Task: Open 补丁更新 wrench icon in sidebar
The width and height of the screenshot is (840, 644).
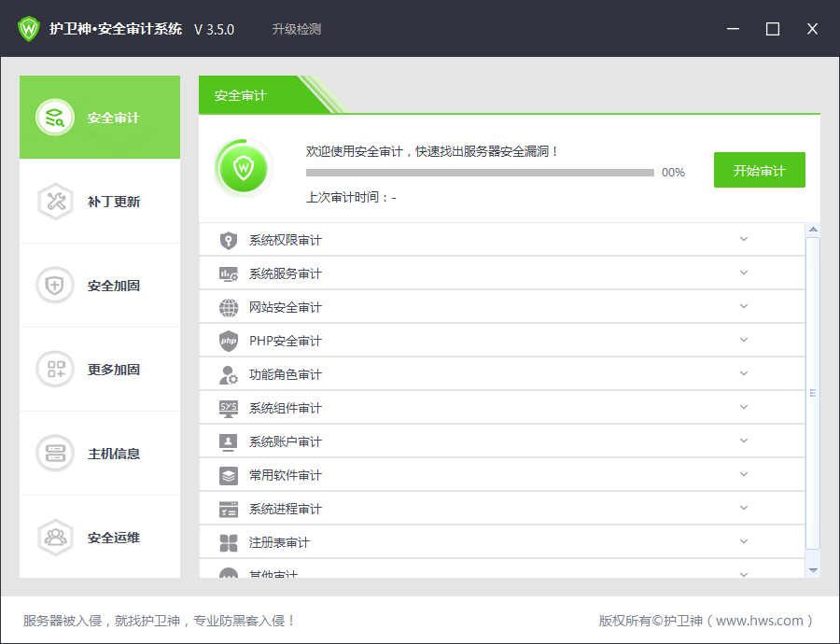Action: click(x=55, y=202)
